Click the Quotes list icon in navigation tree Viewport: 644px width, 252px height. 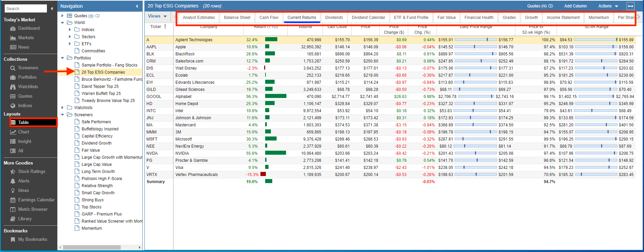(x=69, y=16)
